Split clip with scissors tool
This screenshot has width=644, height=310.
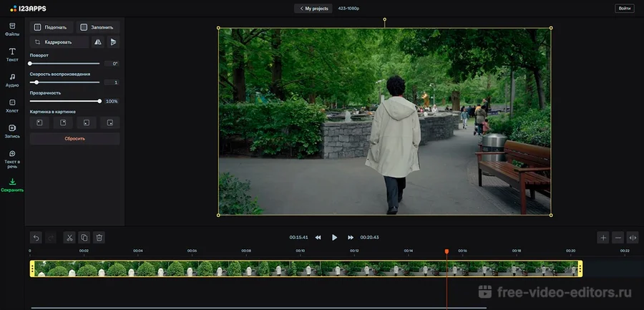[69, 237]
